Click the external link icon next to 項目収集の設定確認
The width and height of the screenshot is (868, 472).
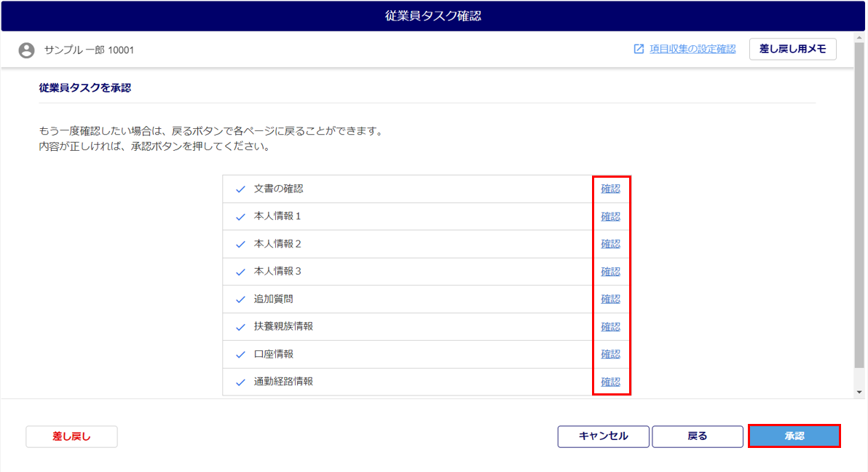pos(639,49)
